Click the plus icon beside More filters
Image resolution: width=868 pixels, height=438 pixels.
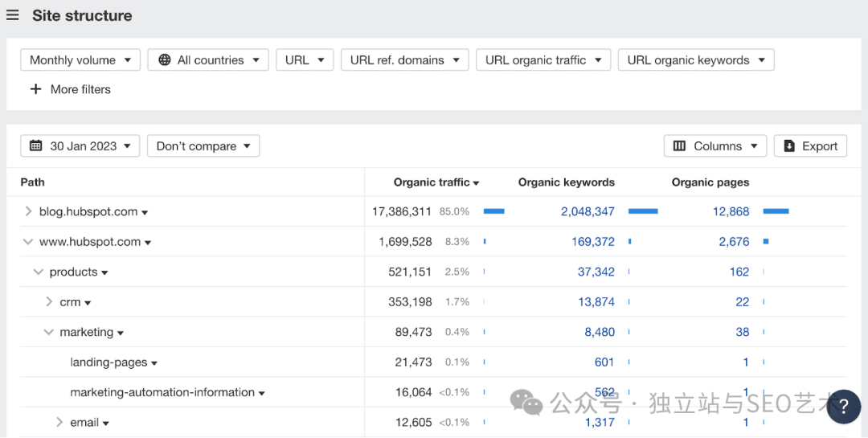35,89
